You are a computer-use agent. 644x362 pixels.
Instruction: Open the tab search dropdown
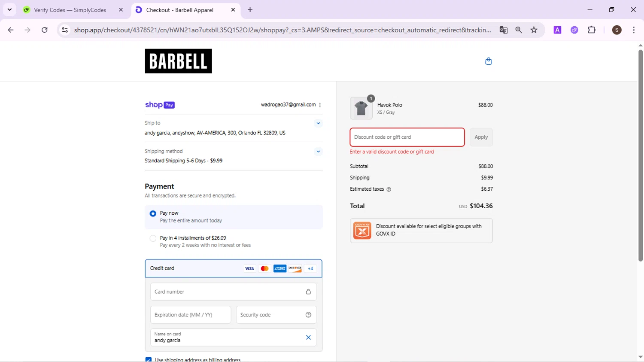point(9,9)
